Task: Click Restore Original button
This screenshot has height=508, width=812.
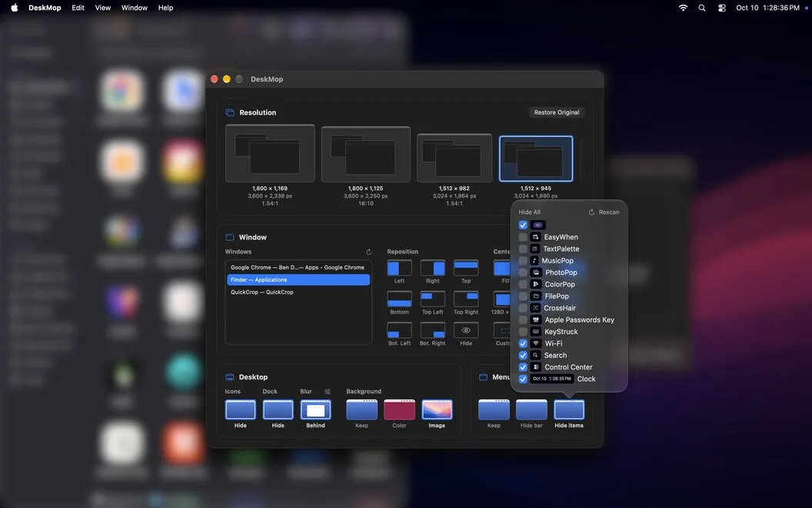Action: 557,112
